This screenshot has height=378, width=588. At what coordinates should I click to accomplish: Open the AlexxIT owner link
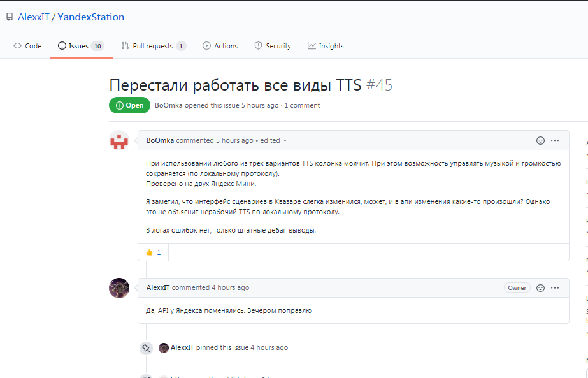[x=33, y=17]
